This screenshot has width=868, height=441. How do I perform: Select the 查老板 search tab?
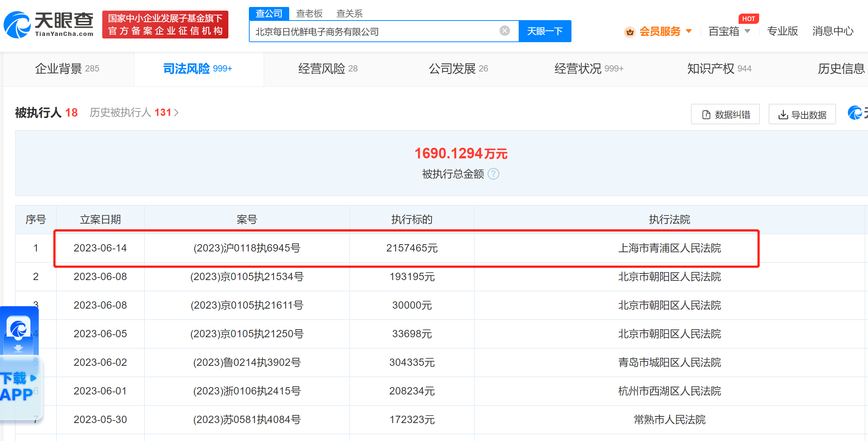[x=309, y=14]
